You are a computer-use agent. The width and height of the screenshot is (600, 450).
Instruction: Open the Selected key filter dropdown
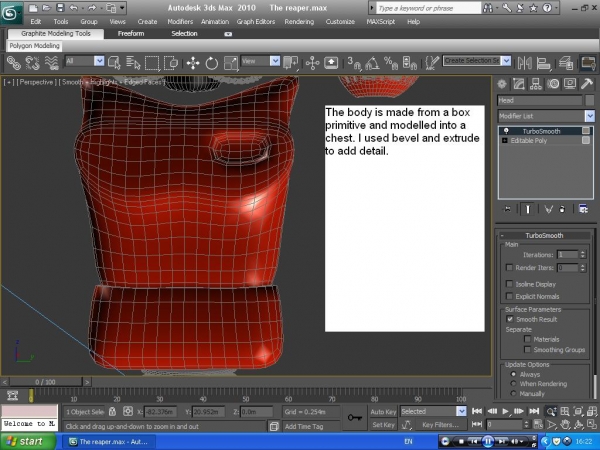click(x=461, y=411)
